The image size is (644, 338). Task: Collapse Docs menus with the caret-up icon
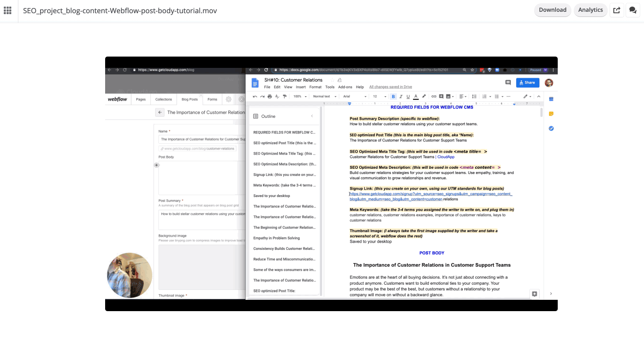point(538,96)
